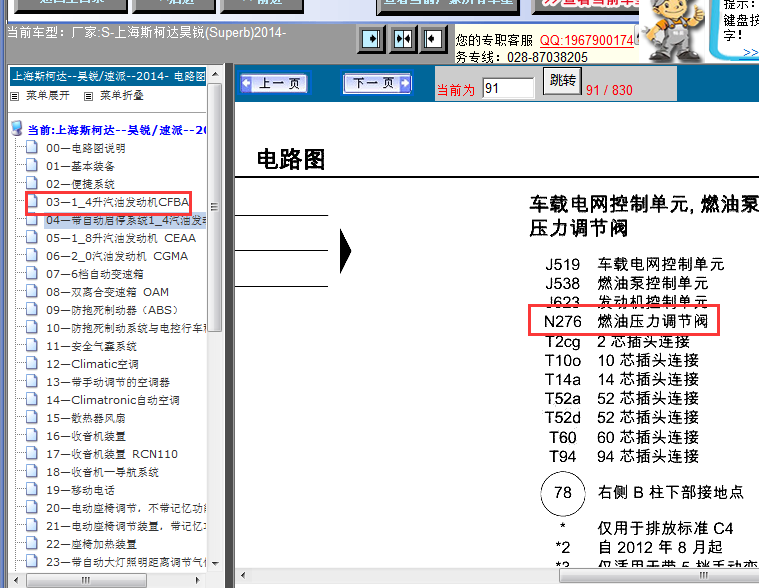Open 20—电动座椅调节，不带记忆功能 entry

tap(126, 508)
